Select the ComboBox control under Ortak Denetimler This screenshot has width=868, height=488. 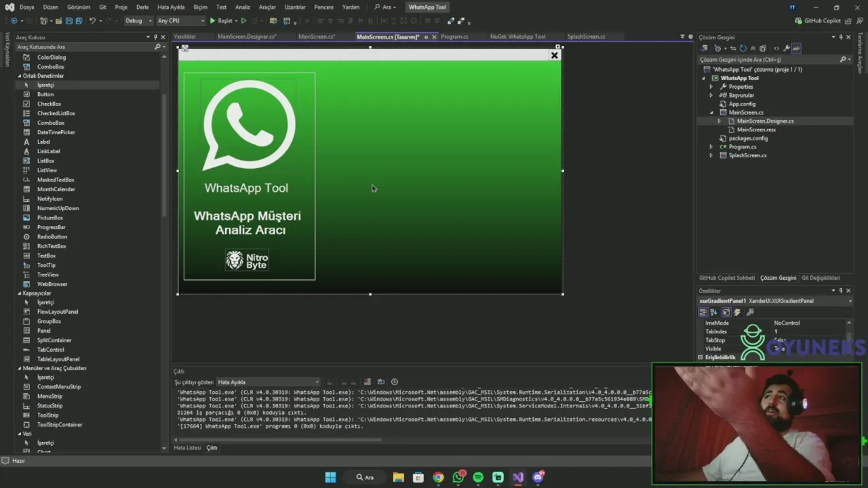point(51,123)
